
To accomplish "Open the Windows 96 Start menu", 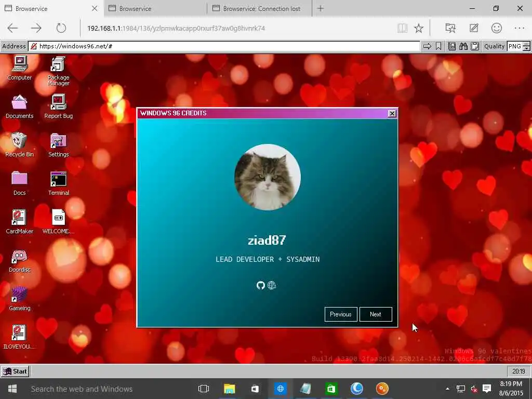I will coord(15,371).
